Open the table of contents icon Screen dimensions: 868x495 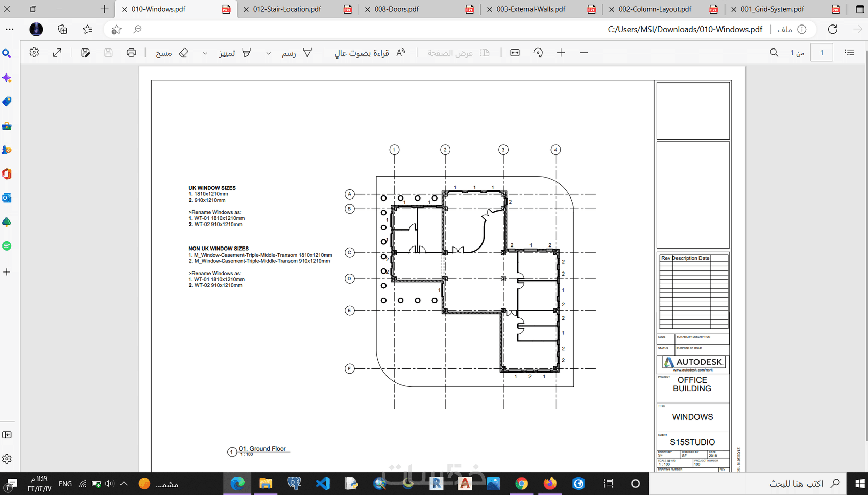850,52
